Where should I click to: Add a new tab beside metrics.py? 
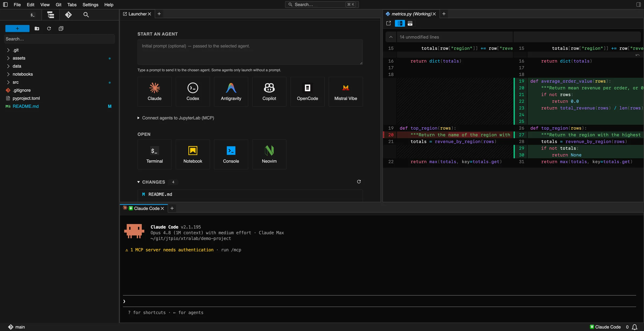[x=444, y=14]
